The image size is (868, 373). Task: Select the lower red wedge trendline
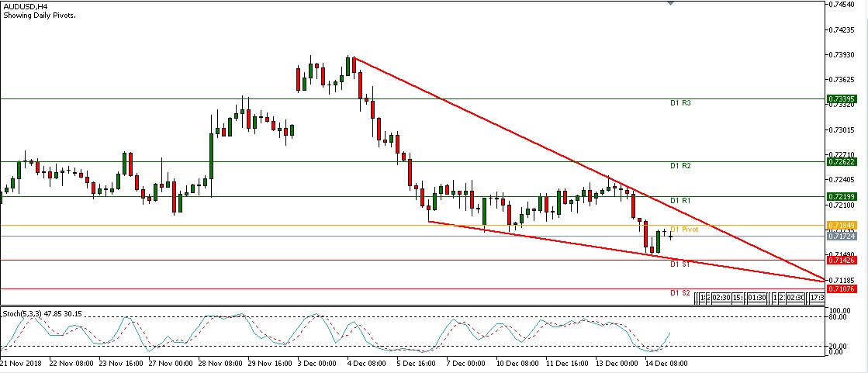(x=543, y=237)
